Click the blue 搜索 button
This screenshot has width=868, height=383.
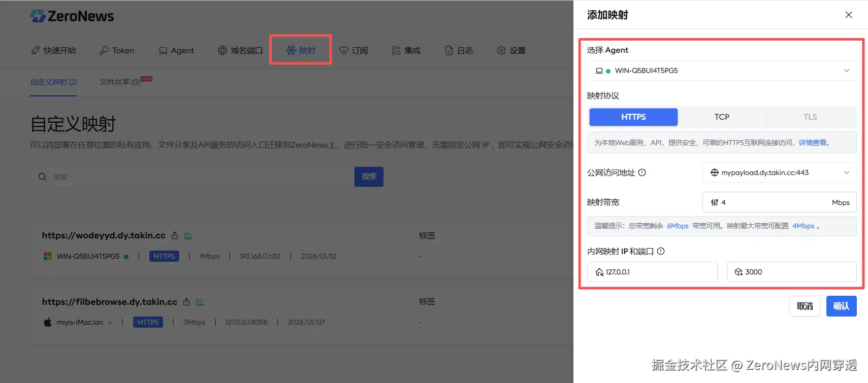[x=369, y=177]
